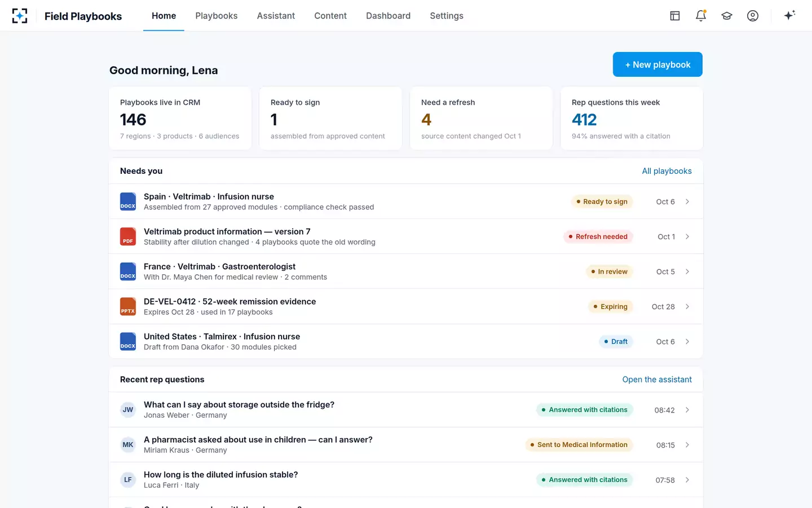
Task: Click the graduation cap learning icon
Action: [727, 16]
